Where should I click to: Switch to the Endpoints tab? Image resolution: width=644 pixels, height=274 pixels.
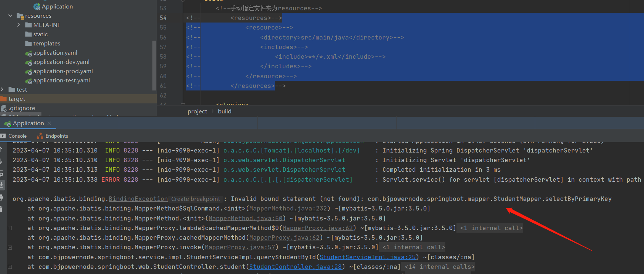(53, 136)
